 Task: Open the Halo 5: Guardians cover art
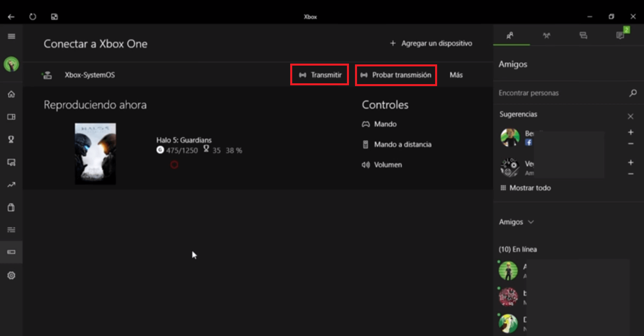coord(95,154)
